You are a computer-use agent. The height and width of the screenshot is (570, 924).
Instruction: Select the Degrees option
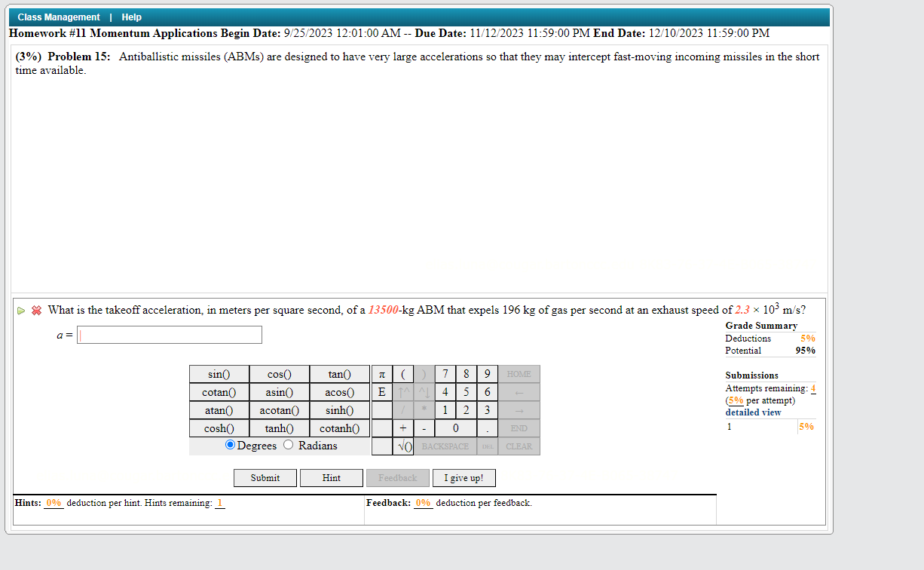pos(230,445)
